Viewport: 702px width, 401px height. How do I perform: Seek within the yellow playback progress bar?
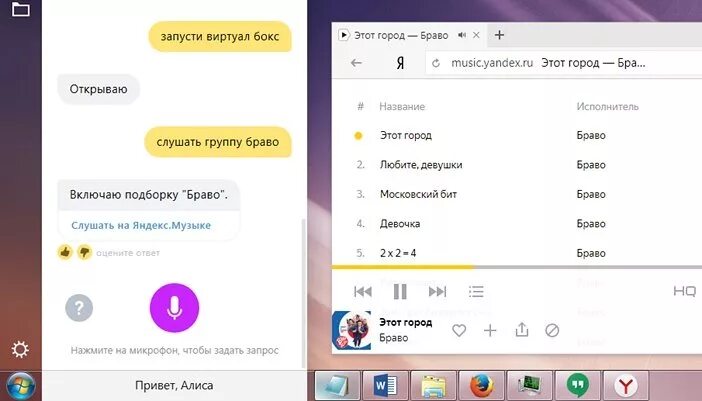click(x=403, y=267)
